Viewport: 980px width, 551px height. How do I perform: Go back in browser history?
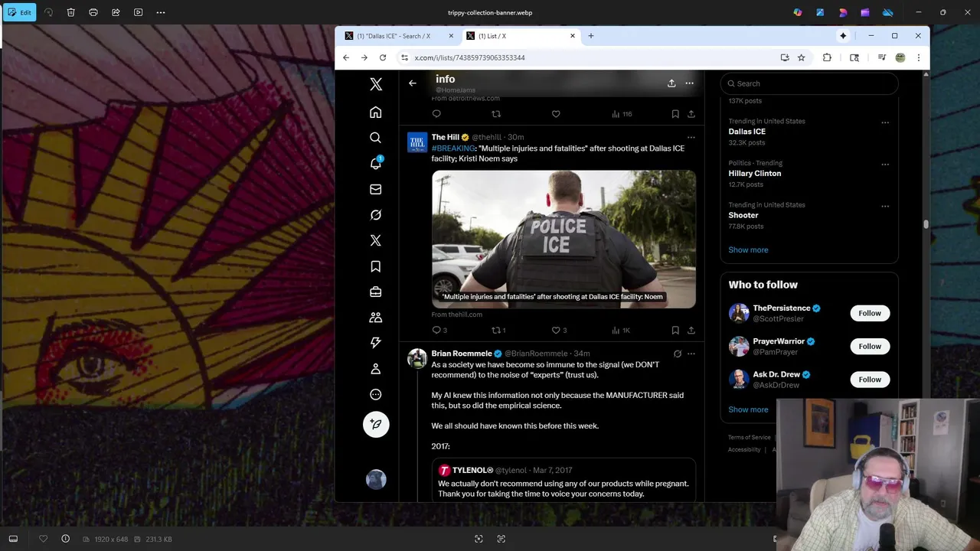pyautogui.click(x=346, y=57)
